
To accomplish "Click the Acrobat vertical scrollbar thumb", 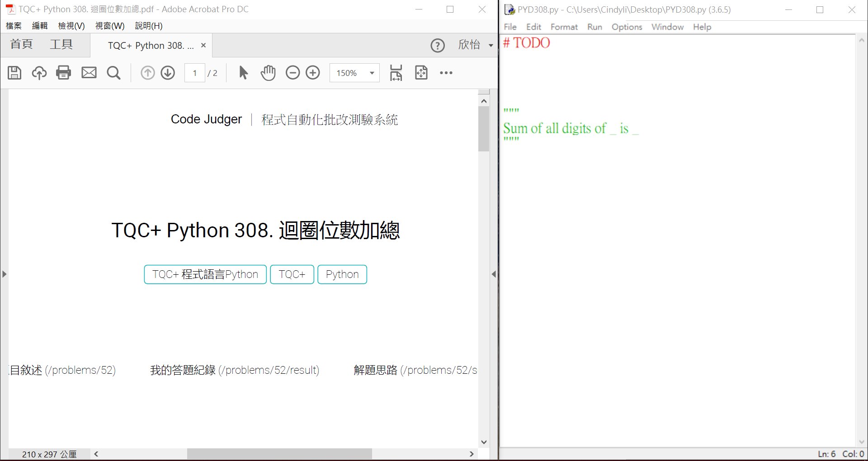I will click(x=484, y=129).
